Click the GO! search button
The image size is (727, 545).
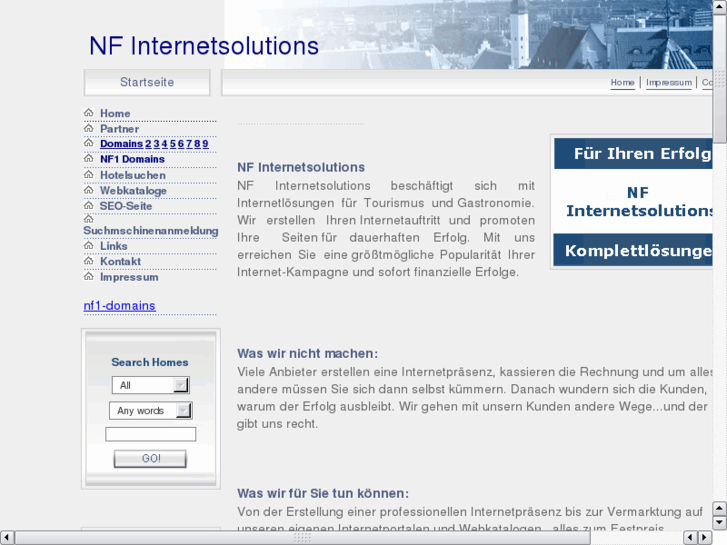pyautogui.click(x=150, y=458)
